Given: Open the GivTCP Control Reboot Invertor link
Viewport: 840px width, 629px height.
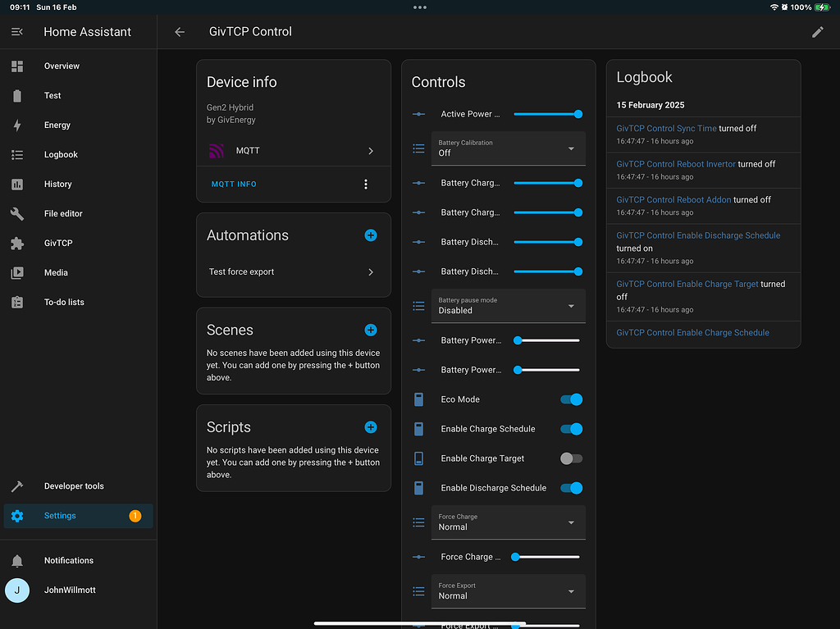Looking at the screenshot, I should 676,164.
